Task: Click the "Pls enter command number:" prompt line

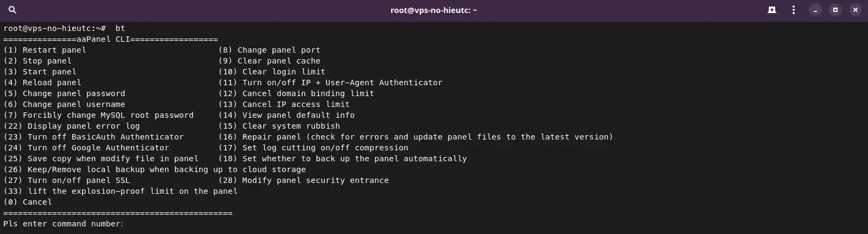Action: click(x=63, y=224)
